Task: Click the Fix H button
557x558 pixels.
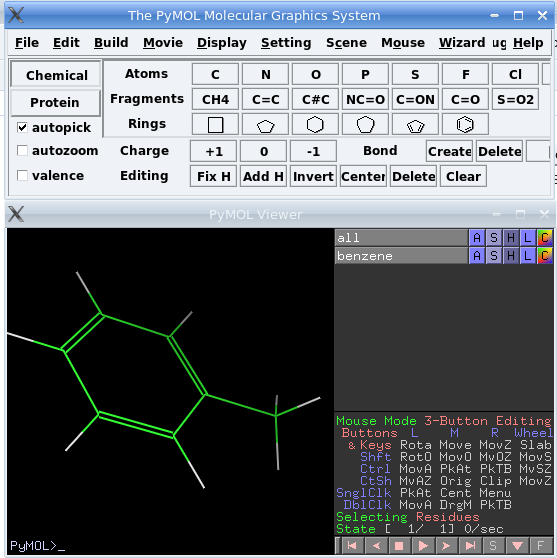Action: 213,176
